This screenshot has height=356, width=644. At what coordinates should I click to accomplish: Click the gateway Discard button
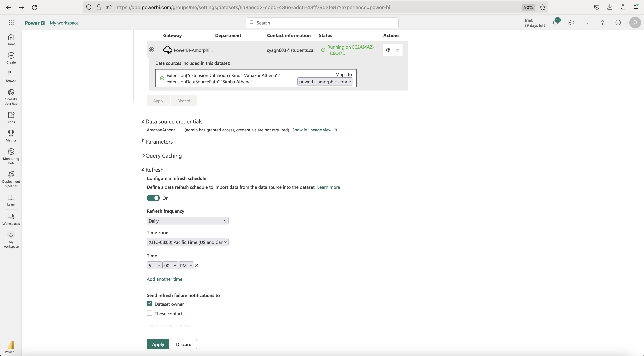click(184, 101)
